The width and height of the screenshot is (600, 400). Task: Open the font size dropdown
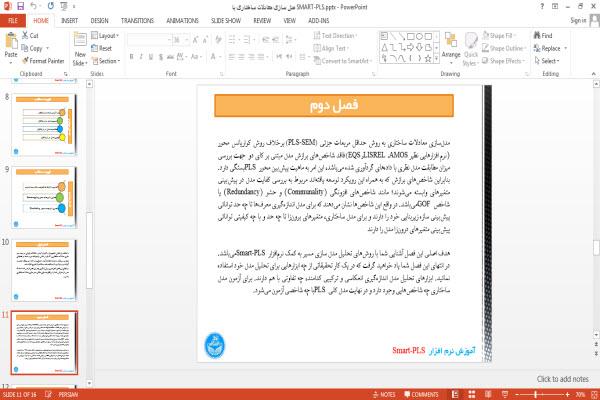coord(186,40)
